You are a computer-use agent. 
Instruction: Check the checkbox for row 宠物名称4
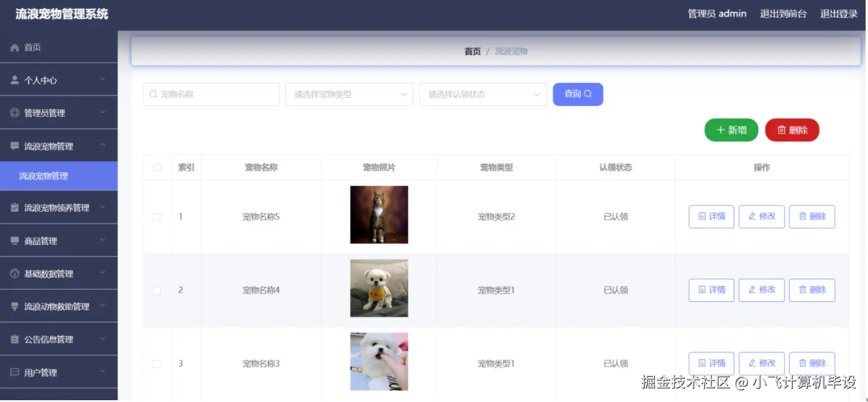[x=157, y=290]
